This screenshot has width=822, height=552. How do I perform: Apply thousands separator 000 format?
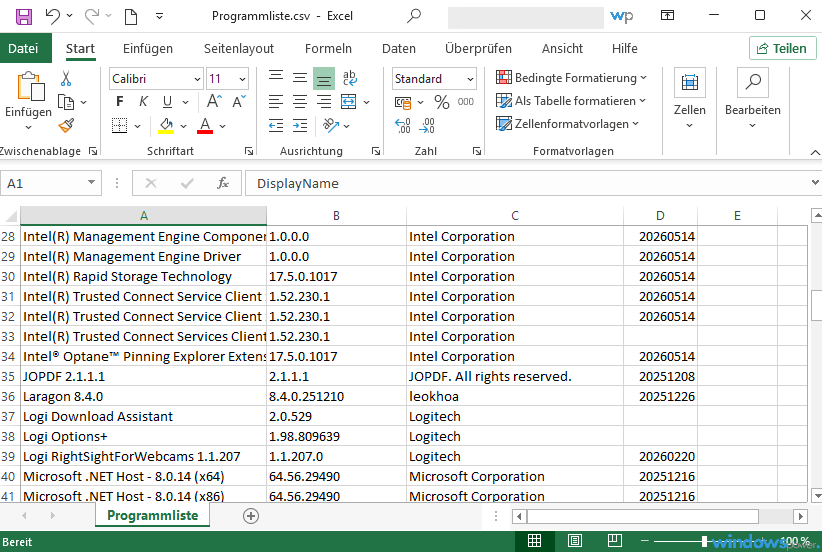(466, 102)
